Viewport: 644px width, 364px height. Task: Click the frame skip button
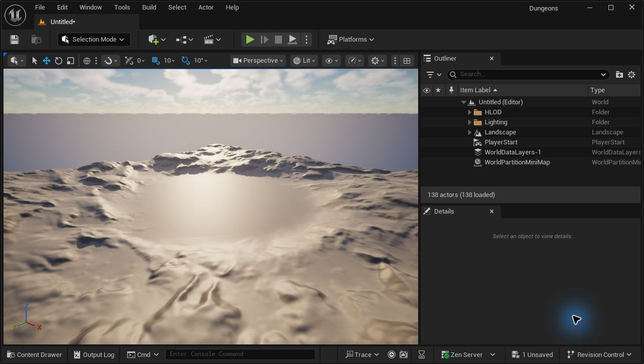[x=264, y=40]
